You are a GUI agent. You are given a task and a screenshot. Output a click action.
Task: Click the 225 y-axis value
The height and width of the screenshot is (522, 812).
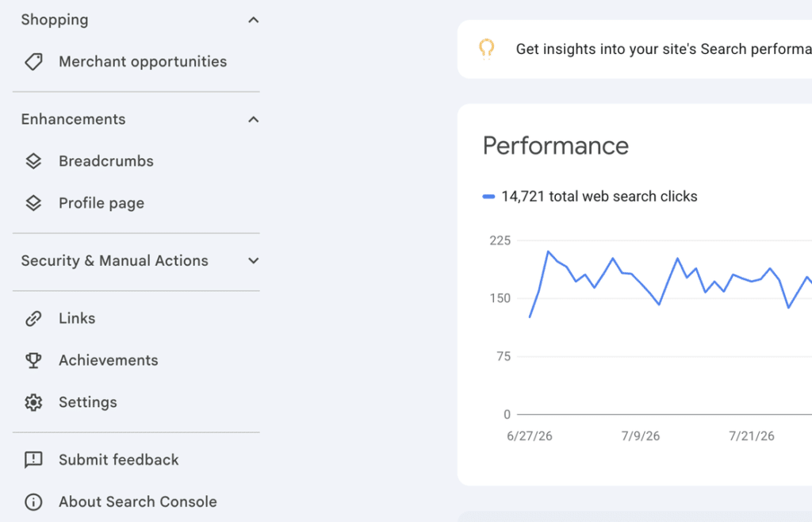pos(500,240)
